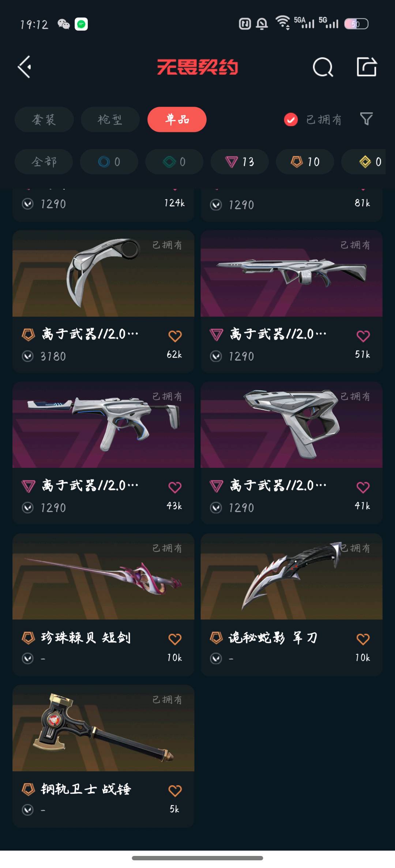Filter by purple triangle tier showing 13
395x868 pixels.
pyautogui.click(x=240, y=162)
